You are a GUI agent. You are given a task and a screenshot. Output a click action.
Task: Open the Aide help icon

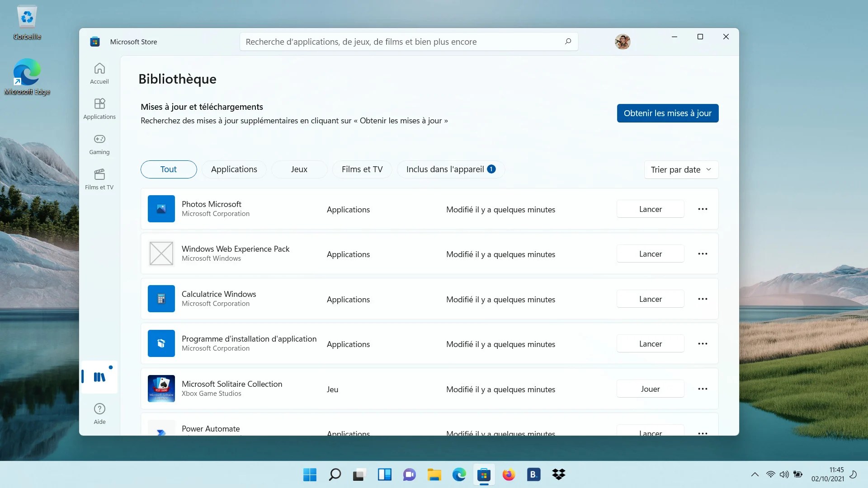(x=99, y=413)
